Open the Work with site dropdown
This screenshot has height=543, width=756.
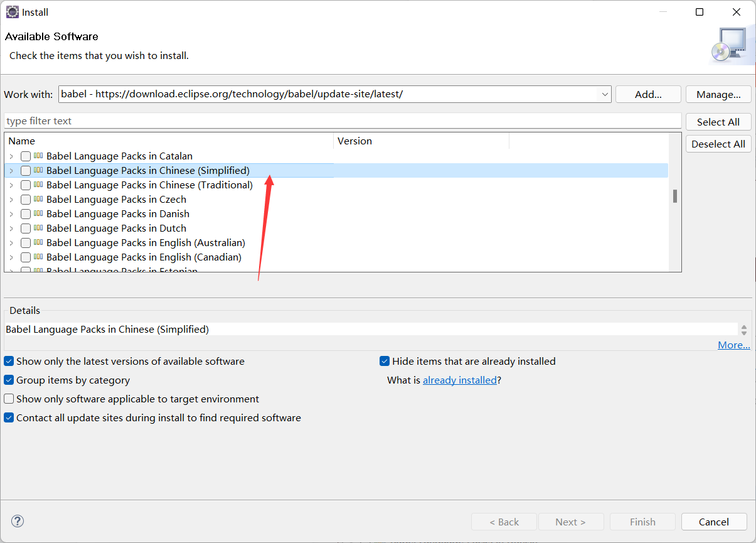pos(605,94)
